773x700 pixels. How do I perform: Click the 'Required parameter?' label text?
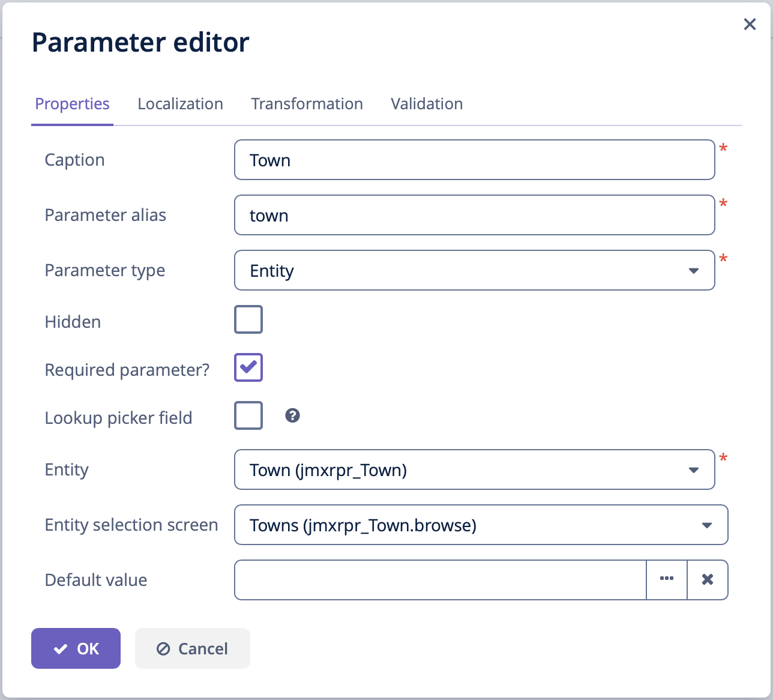point(127,370)
